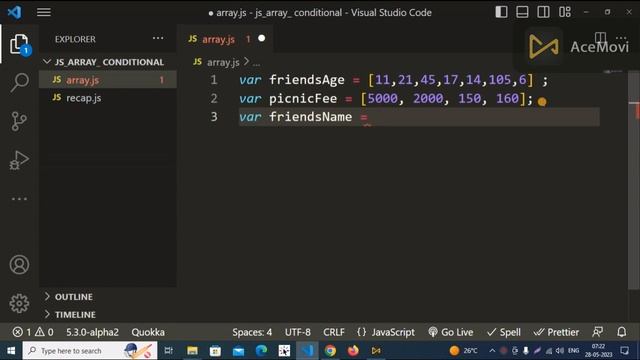This screenshot has width=640, height=360.
Task: Toggle Spell checker in status bar
Action: point(504,332)
